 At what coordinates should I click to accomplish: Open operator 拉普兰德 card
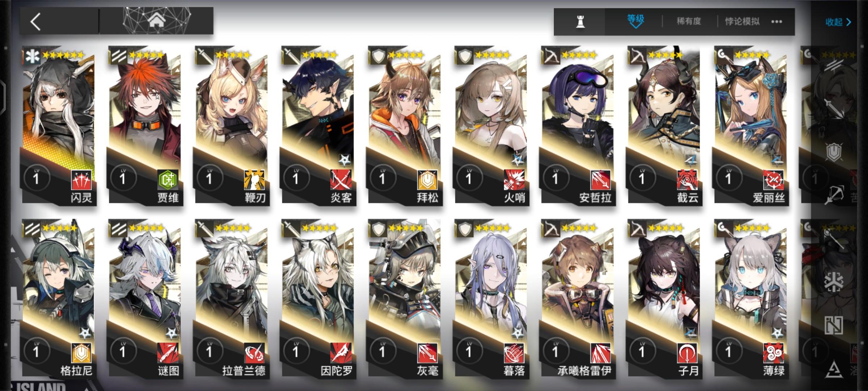coord(231,299)
